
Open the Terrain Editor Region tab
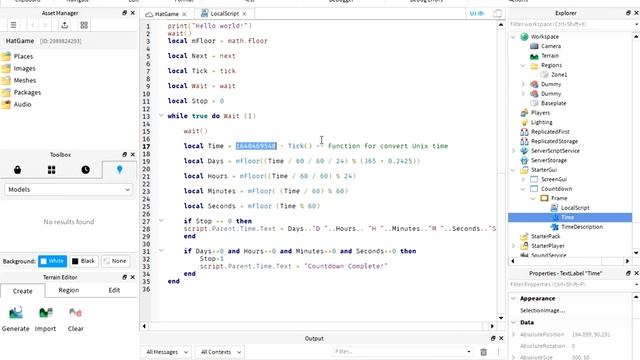click(x=69, y=290)
